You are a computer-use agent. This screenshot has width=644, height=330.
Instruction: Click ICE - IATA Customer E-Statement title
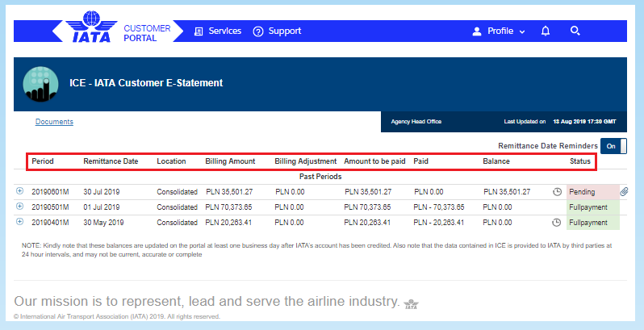click(146, 83)
